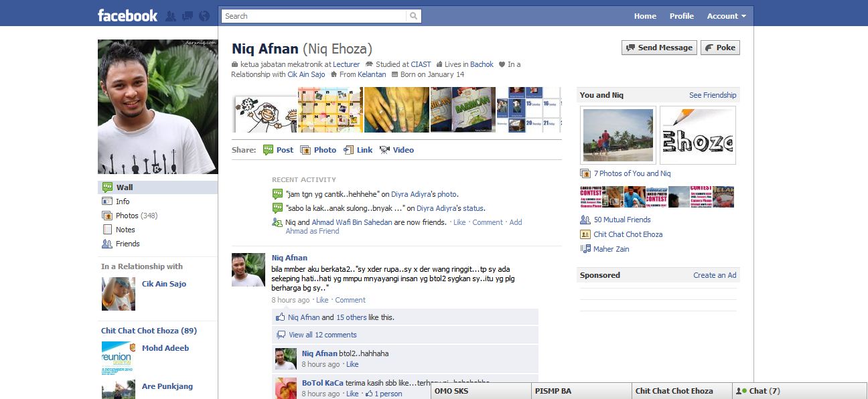Click the Video share icon
The height and width of the screenshot is (399, 868).
[384, 150]
